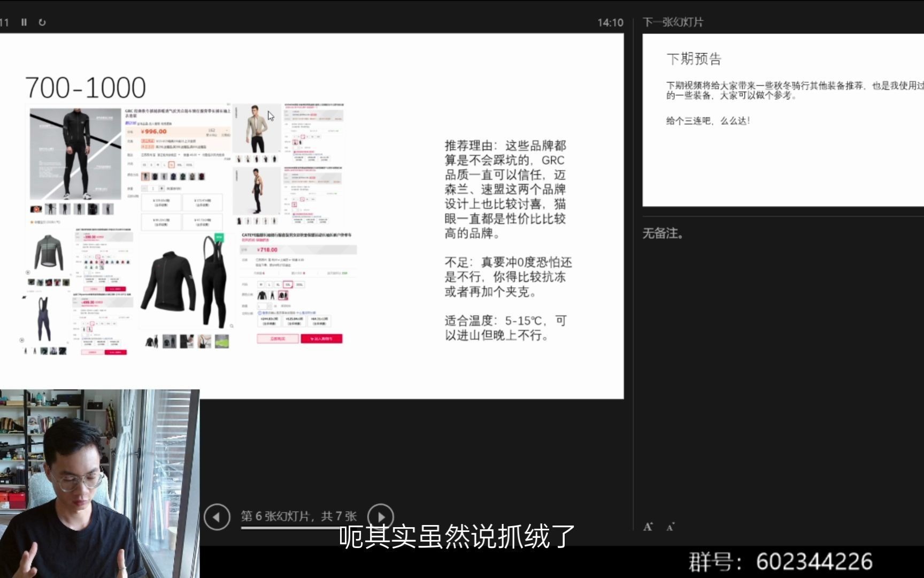Click the 下一张幻灯片 label
The height and width of the screenshot is (578, 924).
673,22
